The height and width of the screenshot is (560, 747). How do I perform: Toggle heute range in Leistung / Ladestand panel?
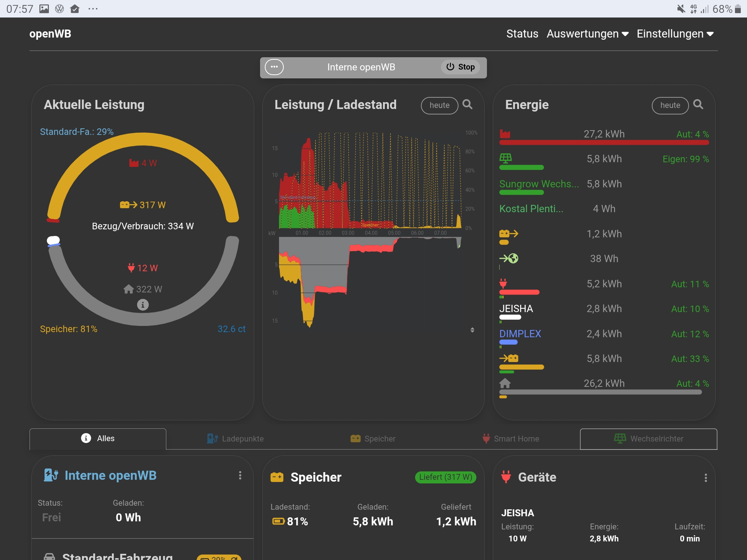point(439,105)
